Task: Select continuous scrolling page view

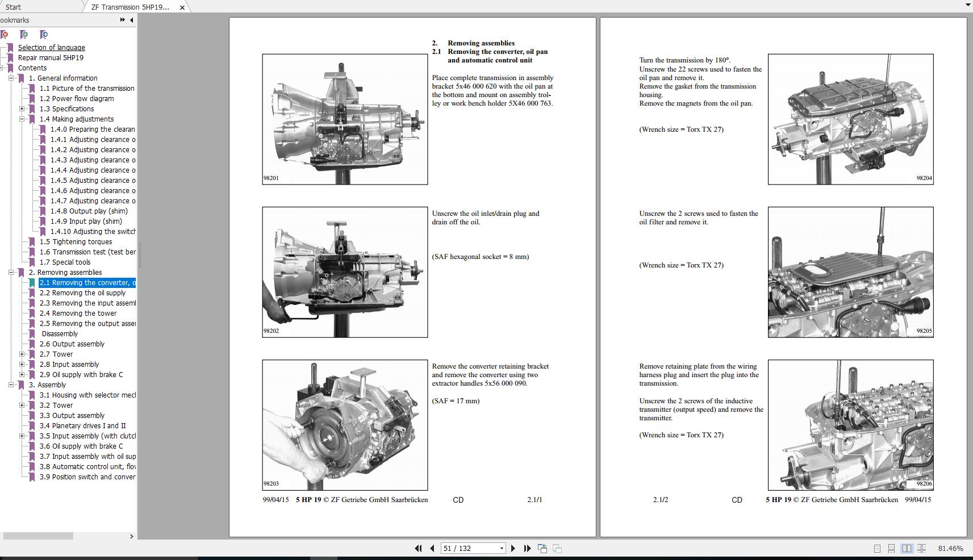Action: 892,549
